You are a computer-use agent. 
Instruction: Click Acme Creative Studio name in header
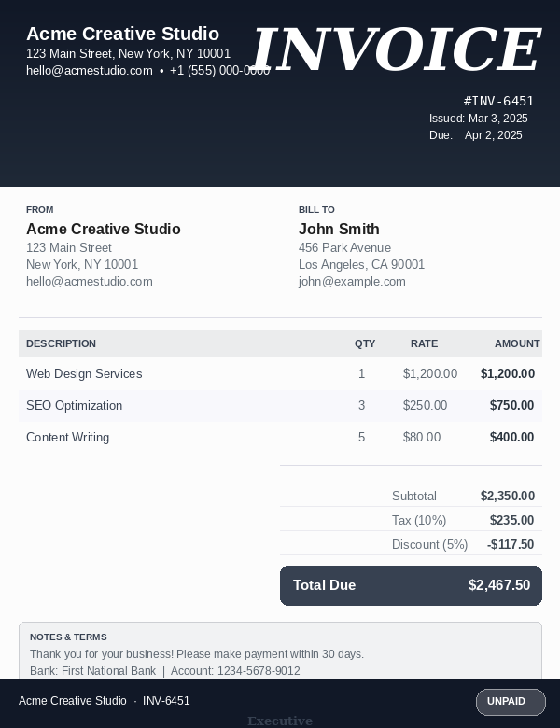pyautogui.click(x=122, y=34)
